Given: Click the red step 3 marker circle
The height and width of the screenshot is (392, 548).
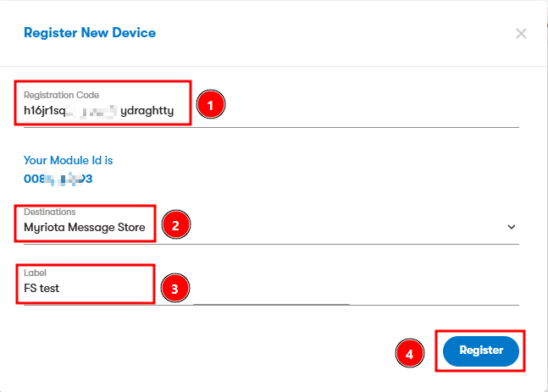Looking at the screenshot, I should (x=175, y=288).
